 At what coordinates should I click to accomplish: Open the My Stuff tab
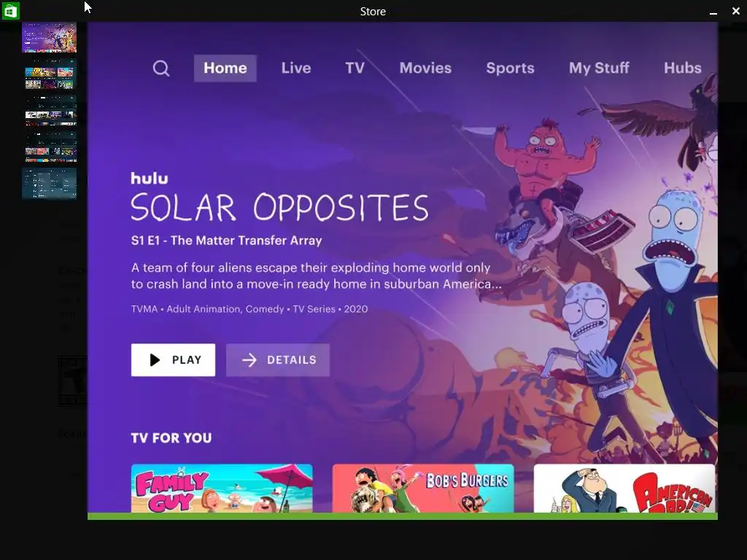tap(599, 68)
